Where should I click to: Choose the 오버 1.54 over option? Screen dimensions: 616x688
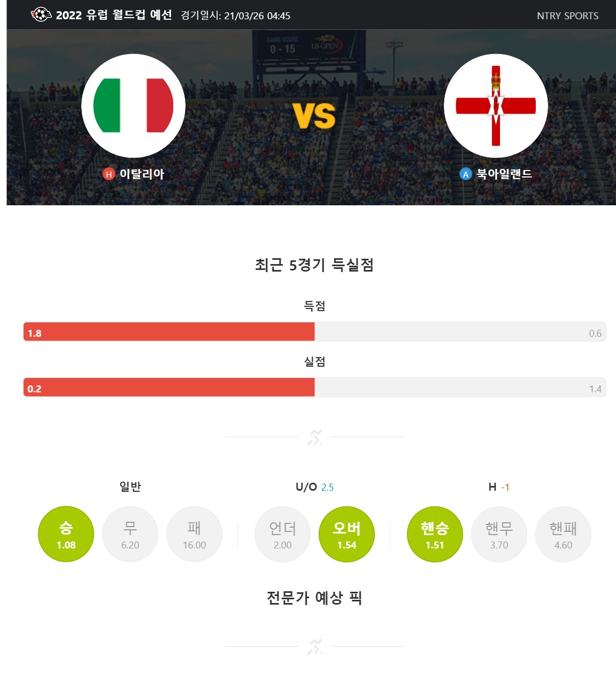(346, 534)
